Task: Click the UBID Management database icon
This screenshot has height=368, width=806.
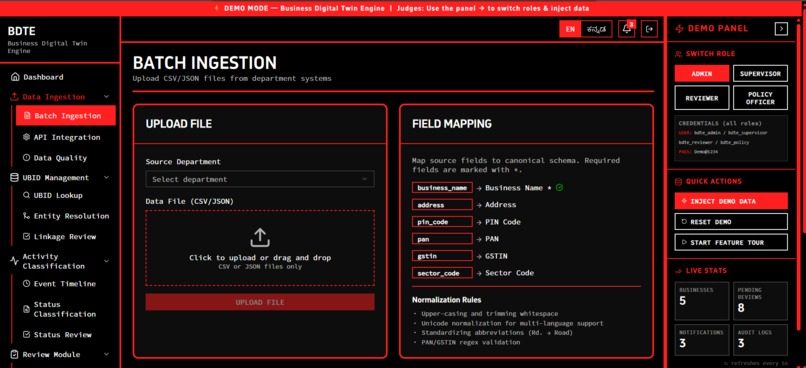Action: 14,178
